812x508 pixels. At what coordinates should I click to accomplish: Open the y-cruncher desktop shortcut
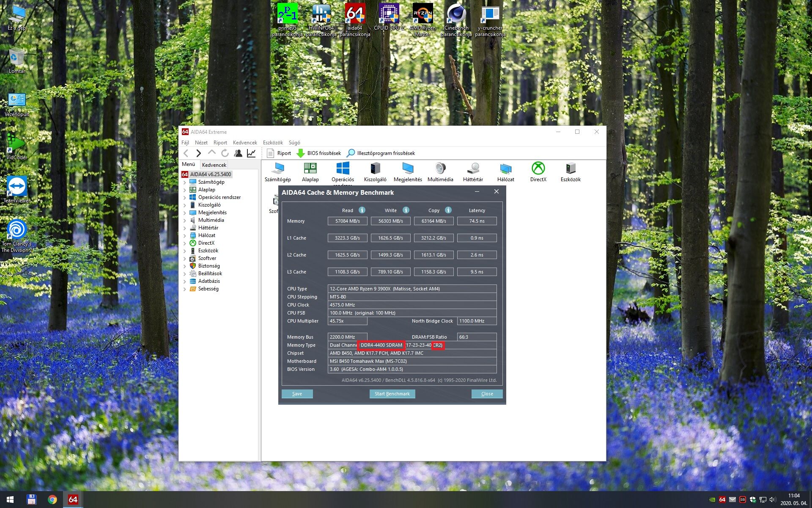coord(490,20)
